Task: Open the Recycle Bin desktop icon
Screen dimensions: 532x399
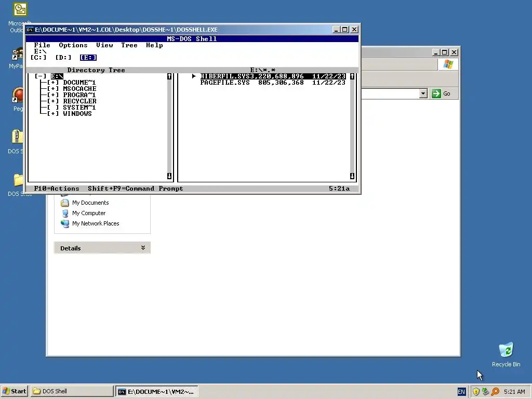Action: [x=506, y=354]
